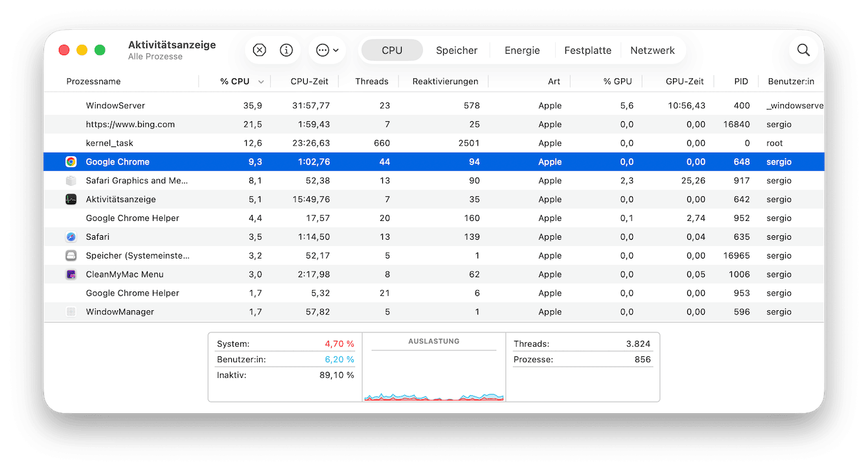The width and height of the screenshot is (868, 471).
Task: Open the more options ellipsis menu
Action: pyautogui.click(x=321, y=50)
